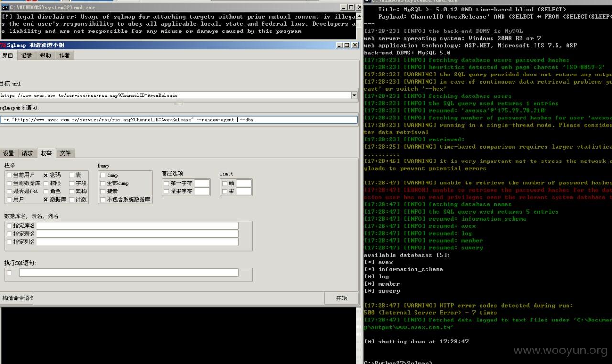Check the 第一字符 checkbox

click(x=166, y=183)
